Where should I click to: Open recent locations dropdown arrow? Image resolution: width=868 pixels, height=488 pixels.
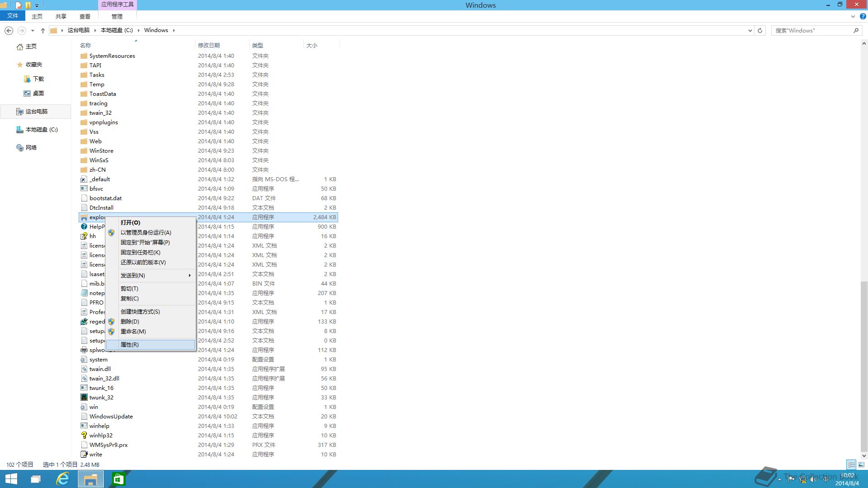point(33,30)
